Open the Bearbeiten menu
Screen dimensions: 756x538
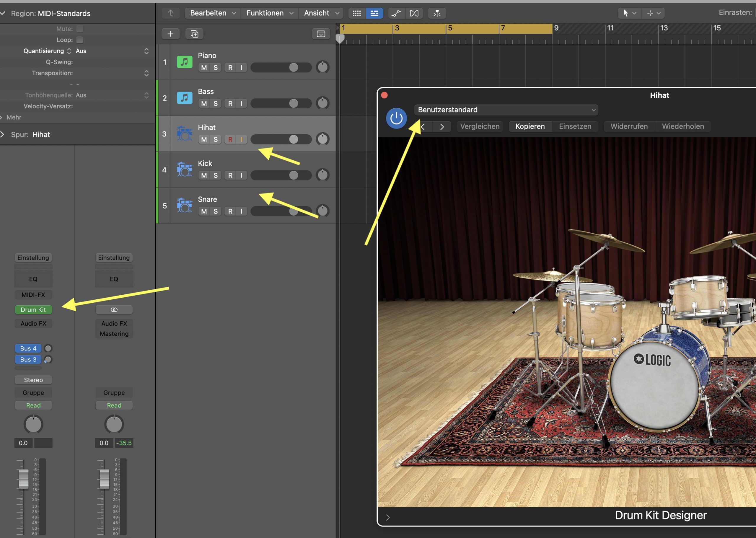(x=213, y=13)
